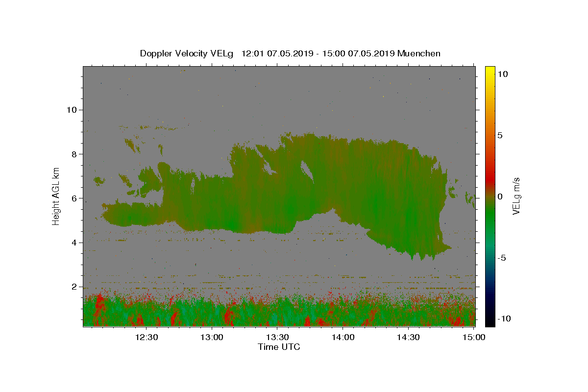
Task: Click the colorbar label '10' at top
Action: [x=503, y=74]
